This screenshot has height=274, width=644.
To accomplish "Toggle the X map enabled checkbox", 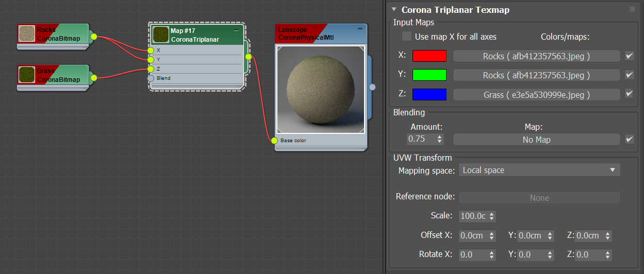I will tap(629, 56).
